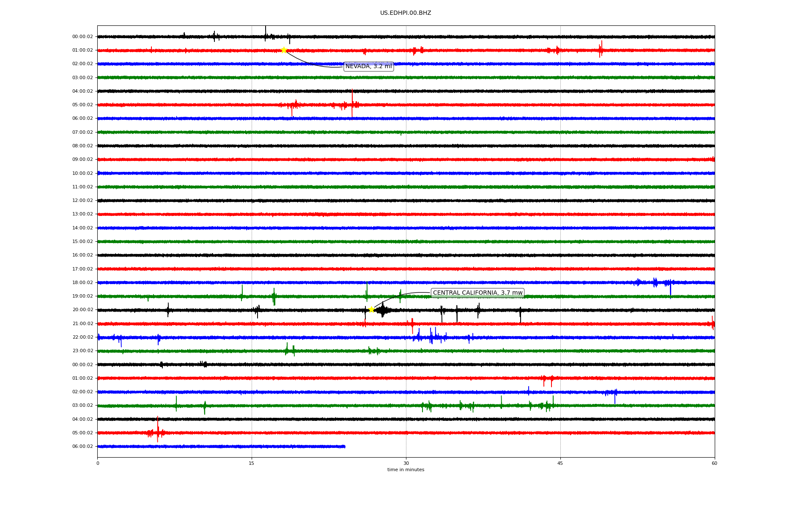
Task: Select the 15:00:02 trace time label
Action: point(82,242)
